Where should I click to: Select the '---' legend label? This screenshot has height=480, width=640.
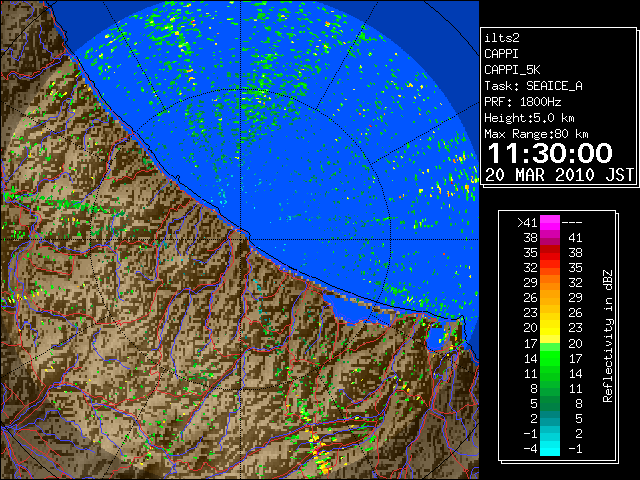572,223
